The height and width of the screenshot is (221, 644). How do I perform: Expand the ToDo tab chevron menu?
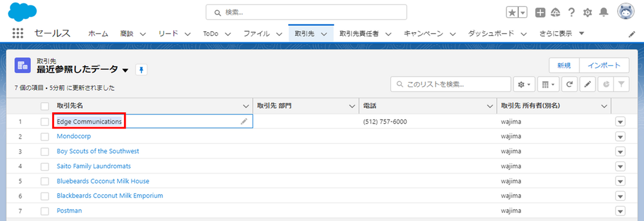[x=228, y=34]
